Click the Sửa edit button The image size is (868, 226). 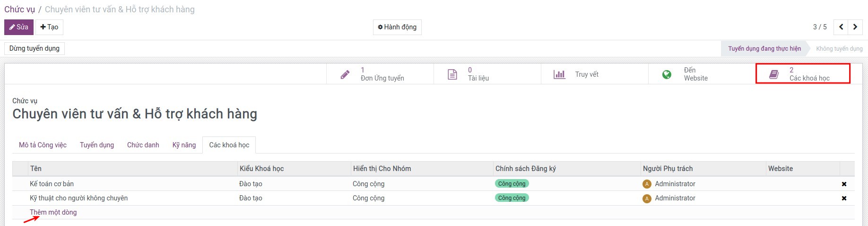(x=19, y=27)
